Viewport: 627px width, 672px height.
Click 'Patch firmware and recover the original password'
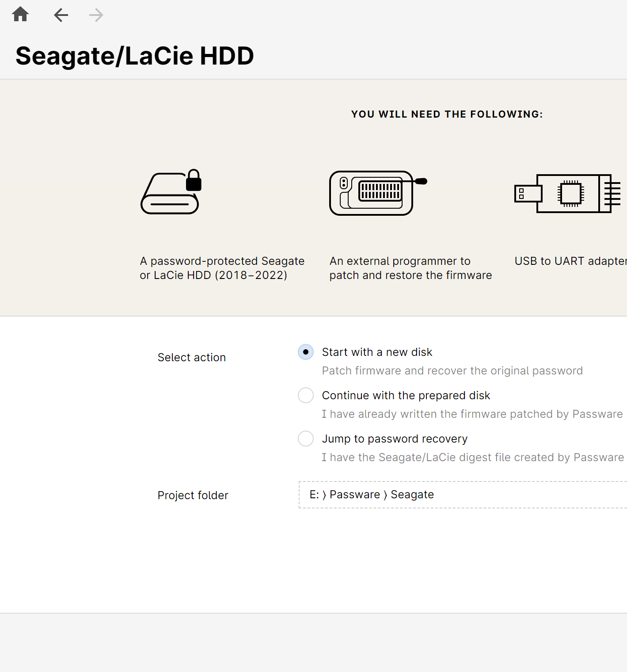pos(452,370)
